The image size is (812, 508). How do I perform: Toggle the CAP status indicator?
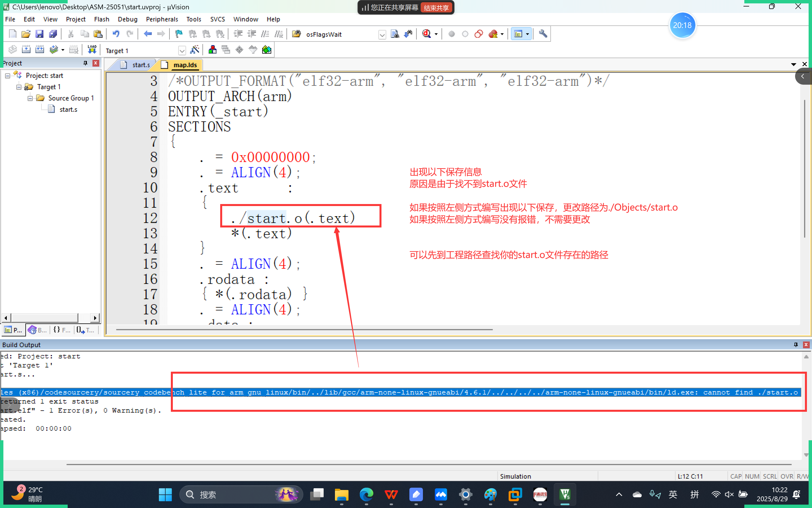[x=736, y=476]
